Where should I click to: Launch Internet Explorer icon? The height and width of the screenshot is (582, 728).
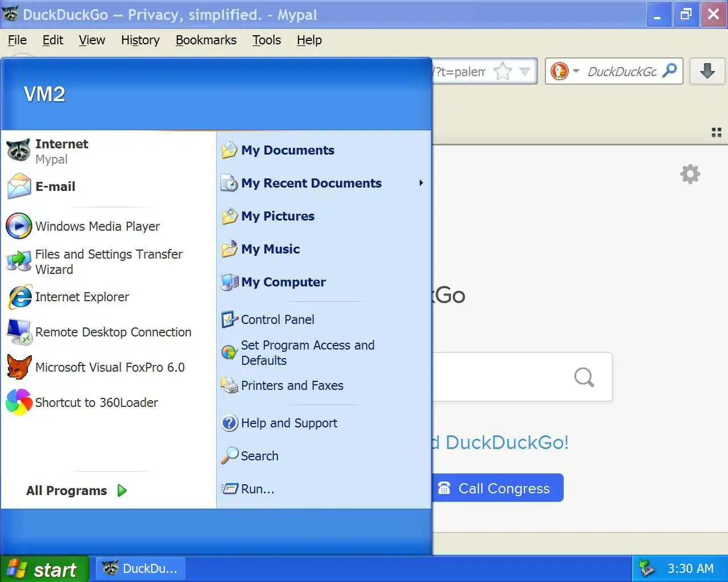(20, 297)
